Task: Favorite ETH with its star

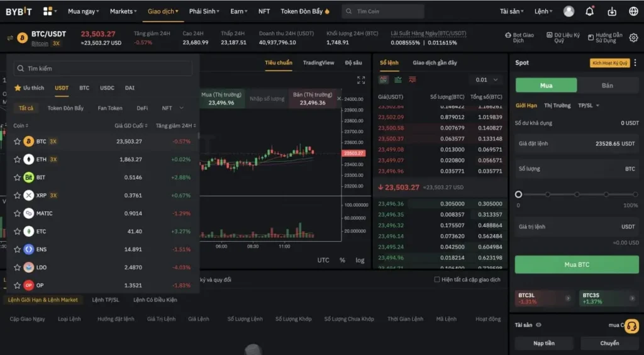Action: pos(17,159)
